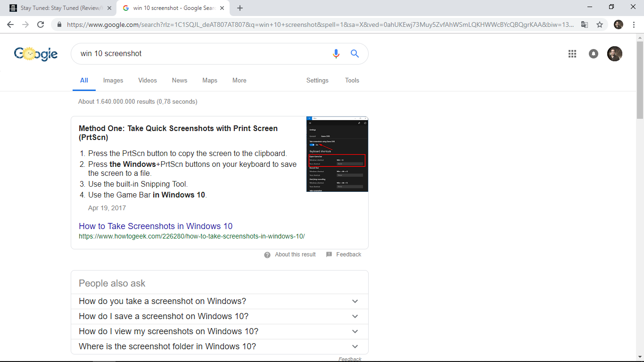Bookmark this page with star icon
The image size is (644, 362).
pos(600,25)
